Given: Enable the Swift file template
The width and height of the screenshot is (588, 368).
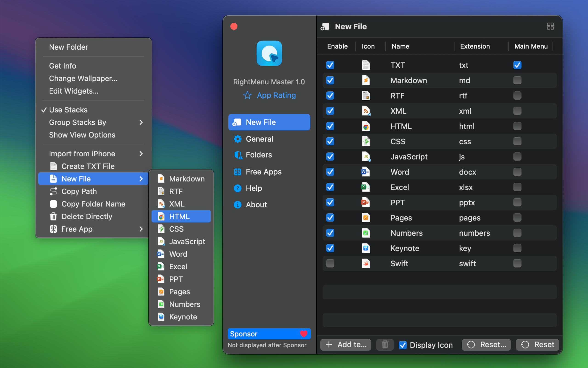Looking at the screenshot, I should [x=330, y=263].
